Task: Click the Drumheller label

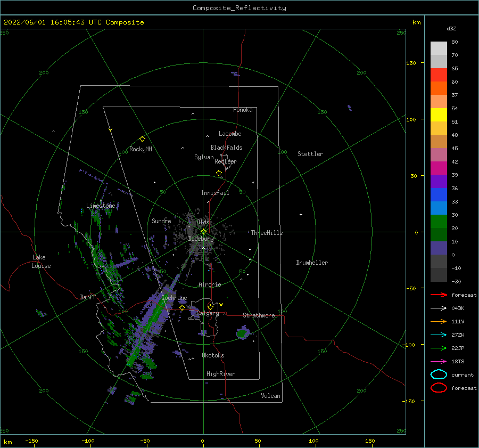Action: [x=312, y=263]
